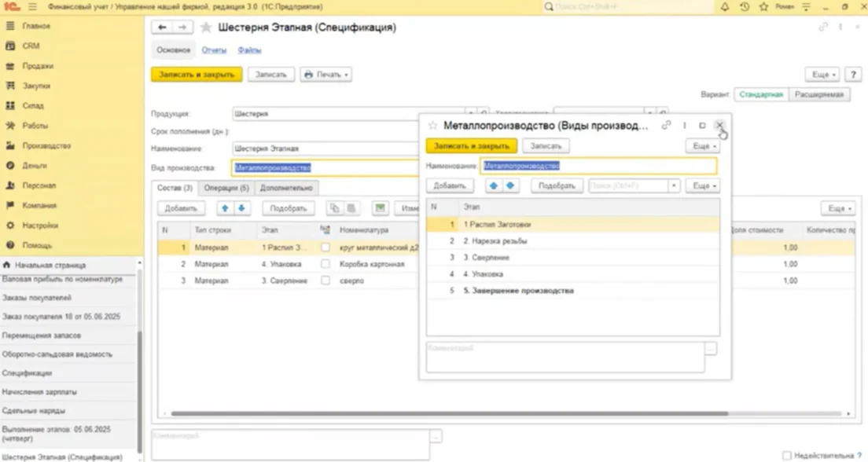This screenshot has width=868, height=462.
Task: Open help question mark button
Action: click(x=853, y=74)
